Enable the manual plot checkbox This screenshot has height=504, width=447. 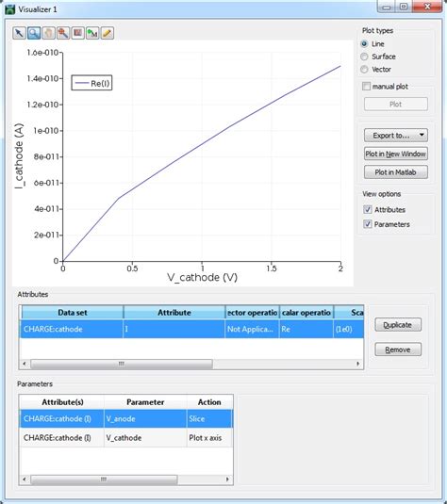point(366,86)
